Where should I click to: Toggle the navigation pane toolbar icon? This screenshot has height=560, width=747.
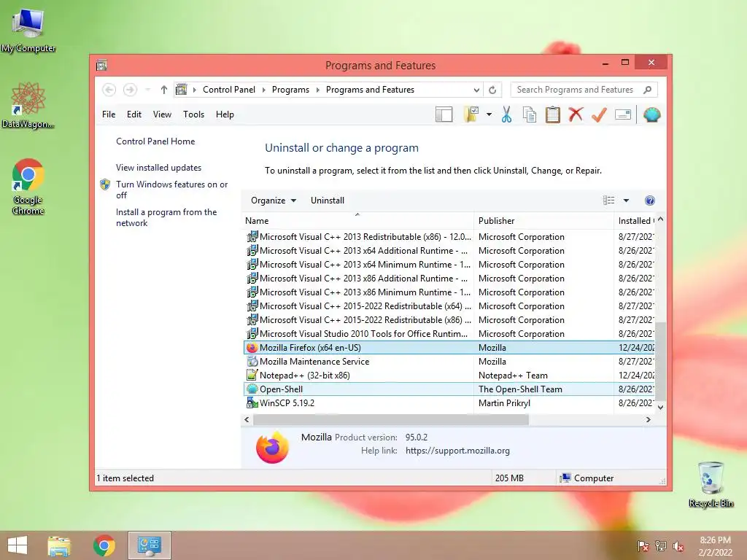(444, 114)
